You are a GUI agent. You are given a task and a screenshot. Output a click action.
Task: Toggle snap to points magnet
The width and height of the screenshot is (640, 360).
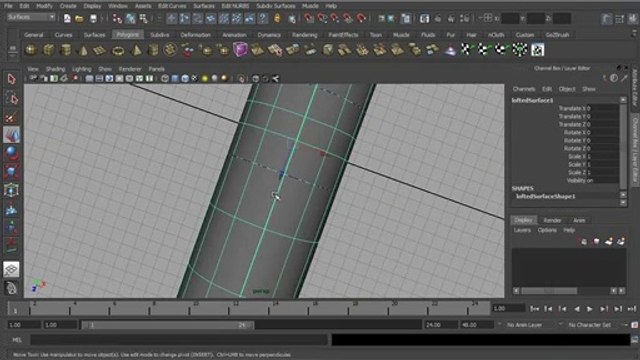pos(335,18)
